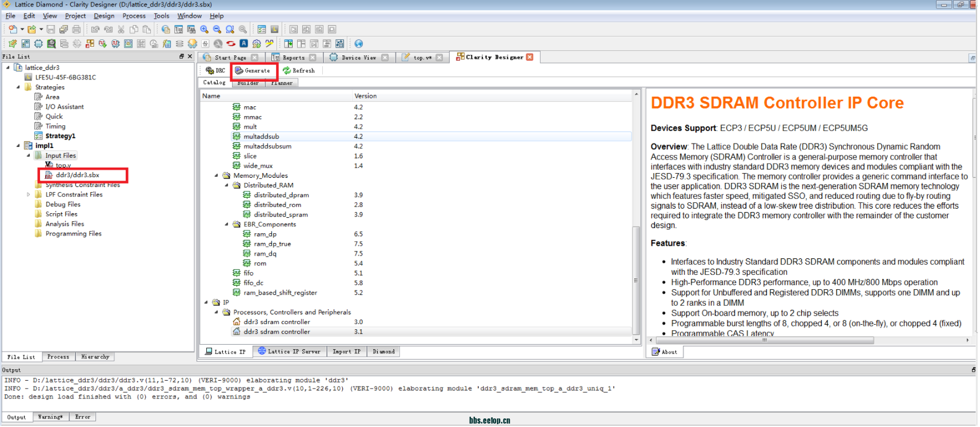Open the File menu
The width and height of the screenshot is (980, 427).
pyautogui.click(x=10, y=16)
